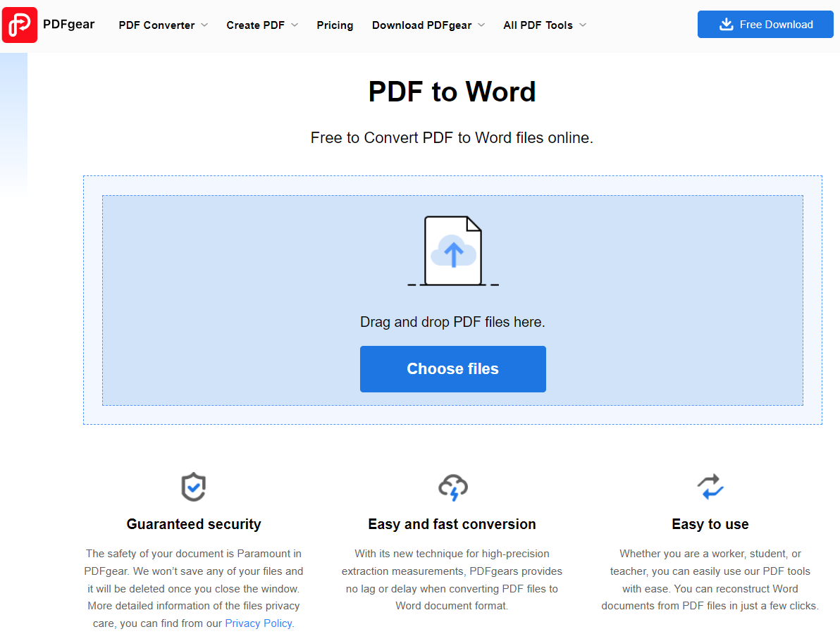Click 'Free to Convert PDF to Word files online.' subtitle
The image size is (840, 634).
click(452, 137)
